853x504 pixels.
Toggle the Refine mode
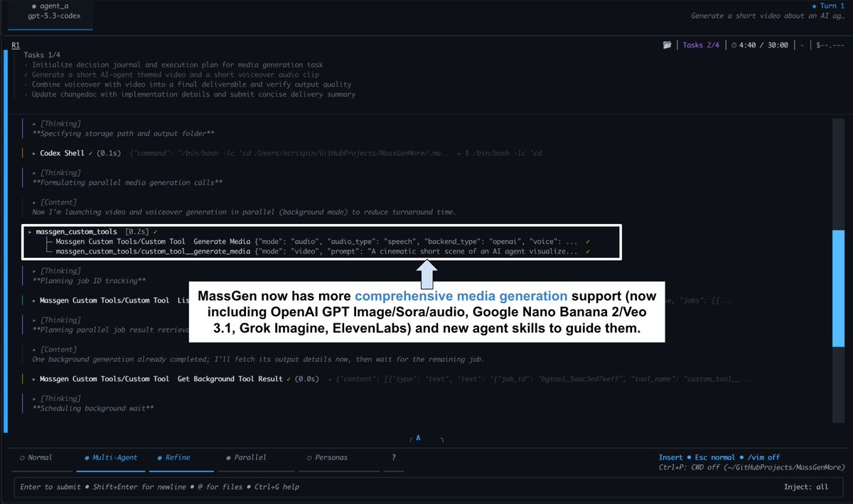click(x=174, y=458)
